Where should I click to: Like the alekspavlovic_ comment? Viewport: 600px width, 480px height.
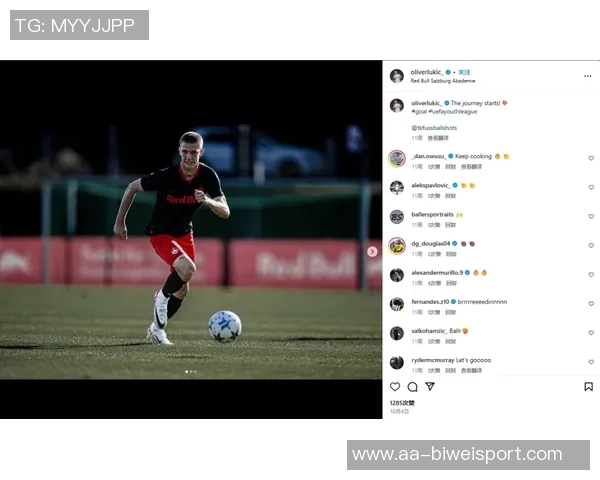coord(591,187)
